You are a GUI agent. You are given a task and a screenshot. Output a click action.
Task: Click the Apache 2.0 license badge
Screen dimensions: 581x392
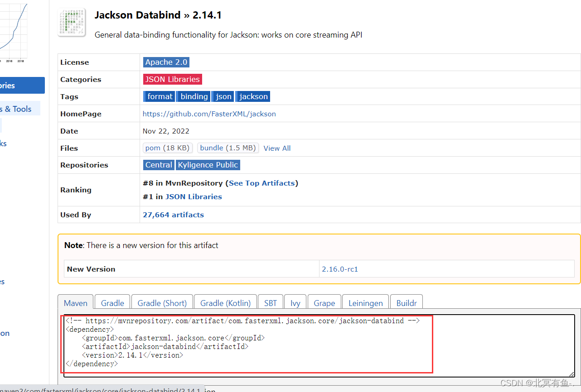pyautogui.click(x=166, y=62)
